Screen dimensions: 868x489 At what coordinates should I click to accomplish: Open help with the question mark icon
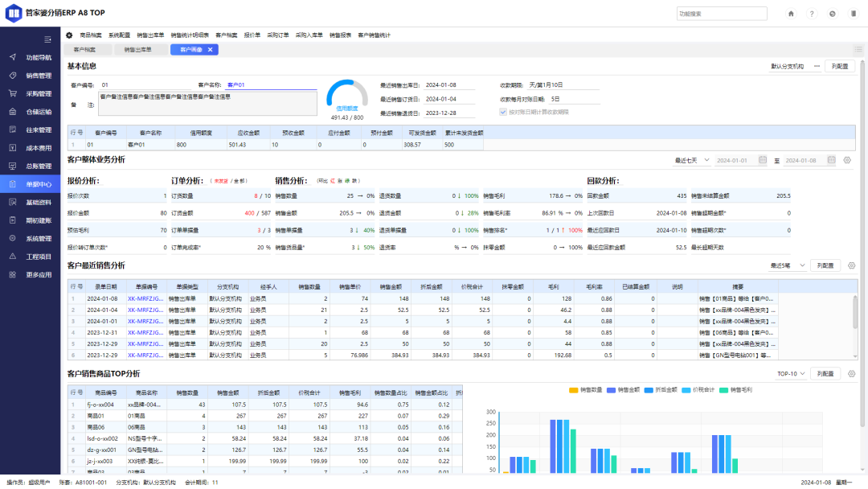point(812,14)
